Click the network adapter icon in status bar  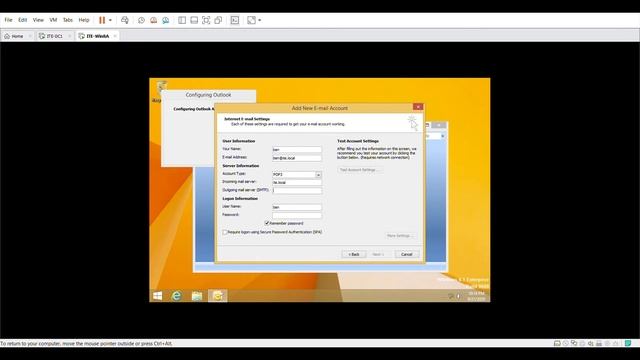pyautogui.click(x=574, y=343)
